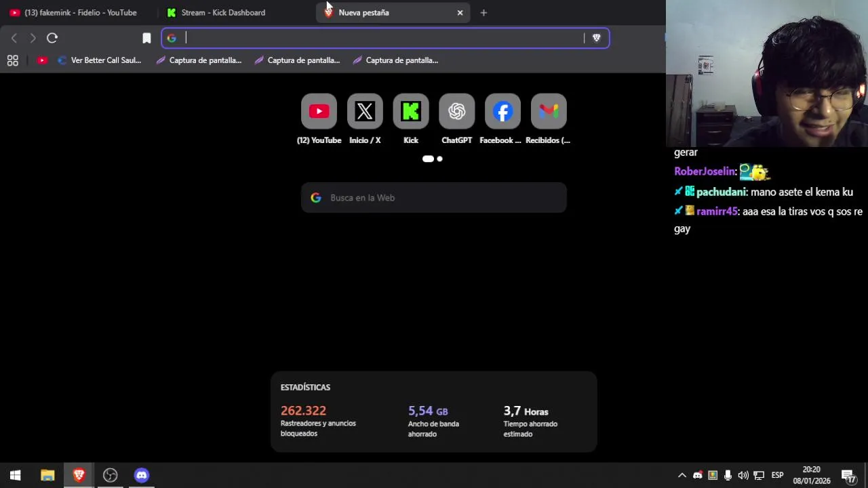
Task: Click the Brave Shields icon in address bar
Action: 597,38
